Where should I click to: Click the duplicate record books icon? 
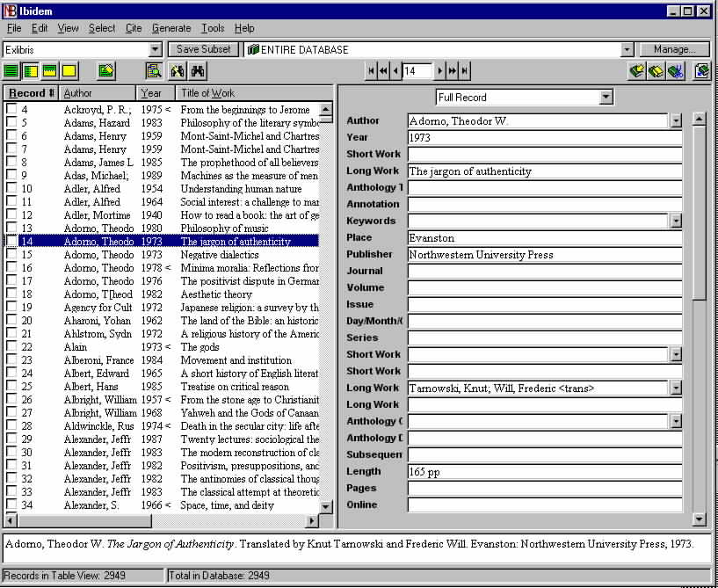coord(656,71)
